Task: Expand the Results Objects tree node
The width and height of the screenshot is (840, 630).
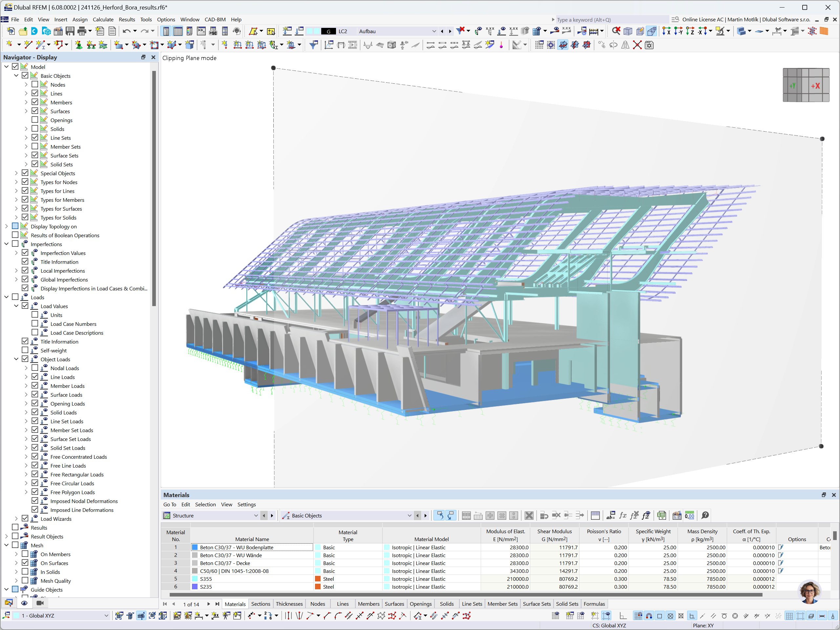Action: click(x=6, y=536)
